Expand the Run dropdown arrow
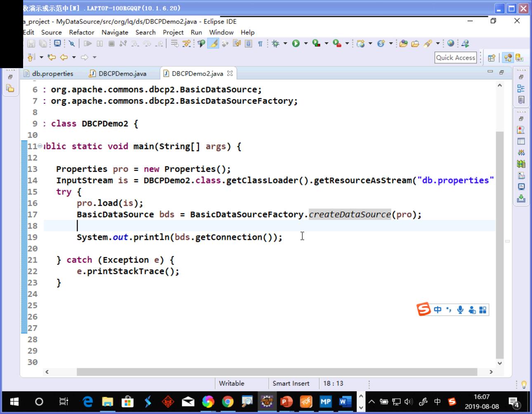This screenshot has height=414, width=532. tap(306, 43)
